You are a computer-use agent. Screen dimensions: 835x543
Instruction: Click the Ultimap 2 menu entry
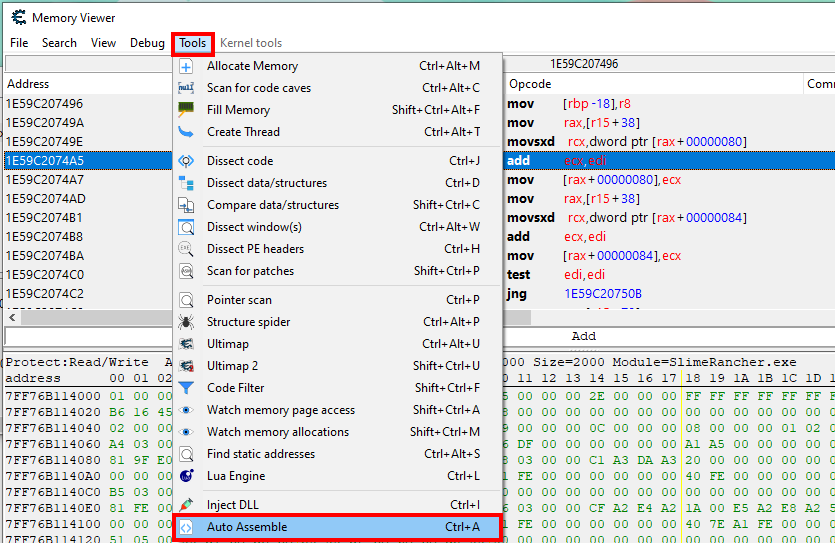click(337, 366)
